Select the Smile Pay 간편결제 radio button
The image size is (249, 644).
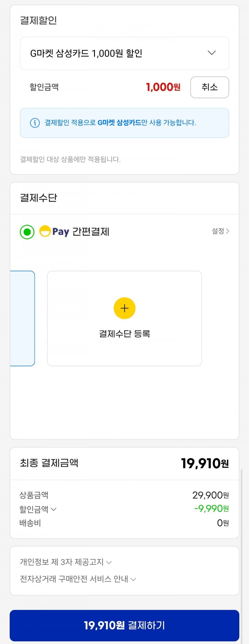(27, 232)
